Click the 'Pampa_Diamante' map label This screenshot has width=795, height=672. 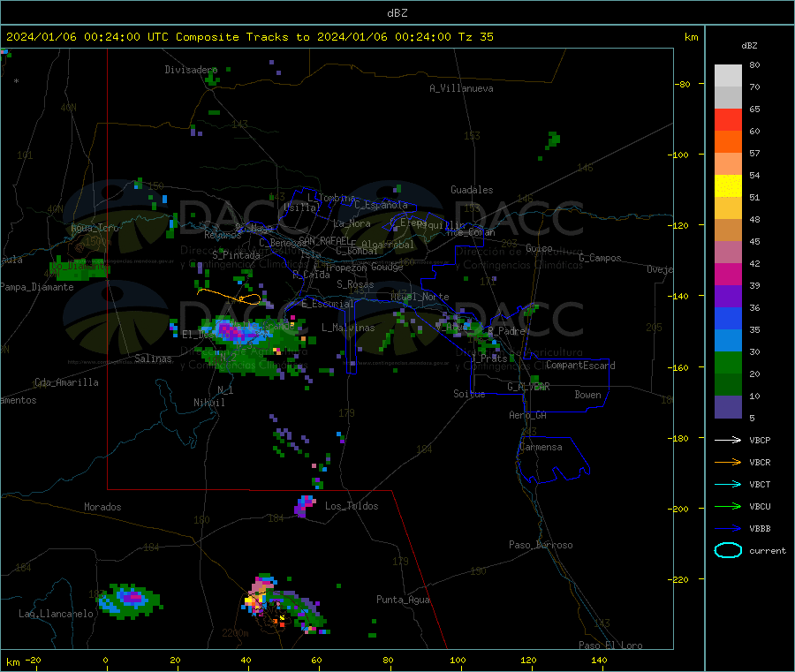pyautogui.click(x=36, y=287)
